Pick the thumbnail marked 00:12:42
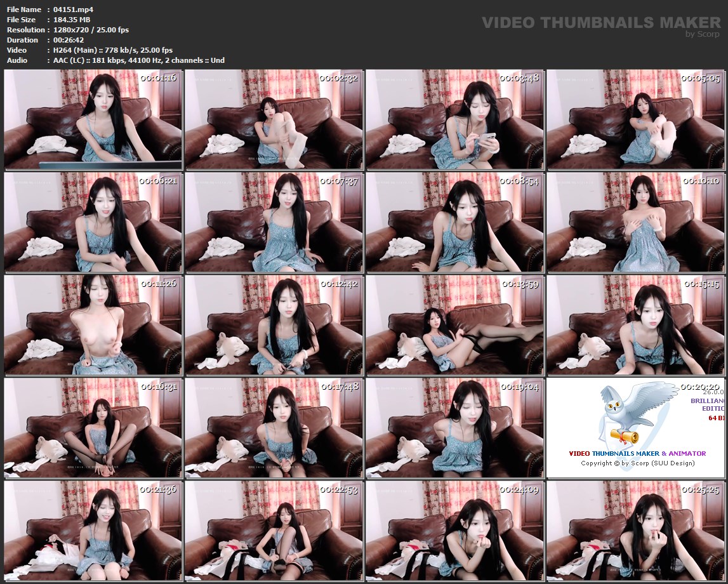728x584 pixels. (274, 325)
